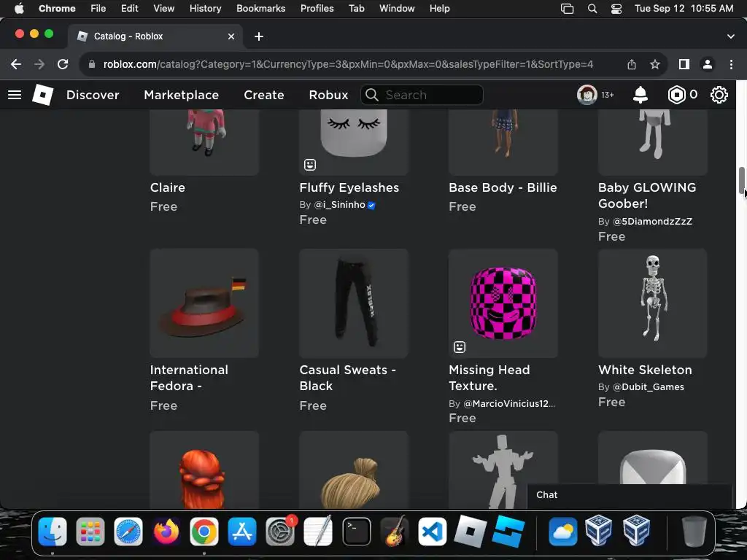
Task: Open the Robux page link
Action: coord(328,95)
